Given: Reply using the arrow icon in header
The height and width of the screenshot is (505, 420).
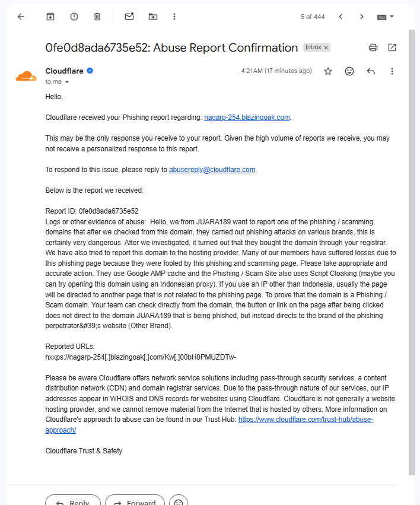Looking at the screenshot, I should coord(371,71).
